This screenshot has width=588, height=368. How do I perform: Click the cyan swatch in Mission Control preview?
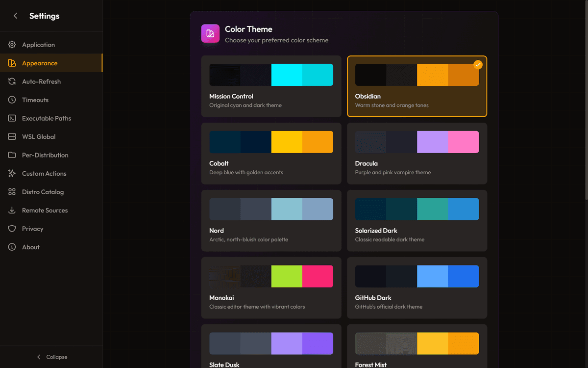(287, 75)
